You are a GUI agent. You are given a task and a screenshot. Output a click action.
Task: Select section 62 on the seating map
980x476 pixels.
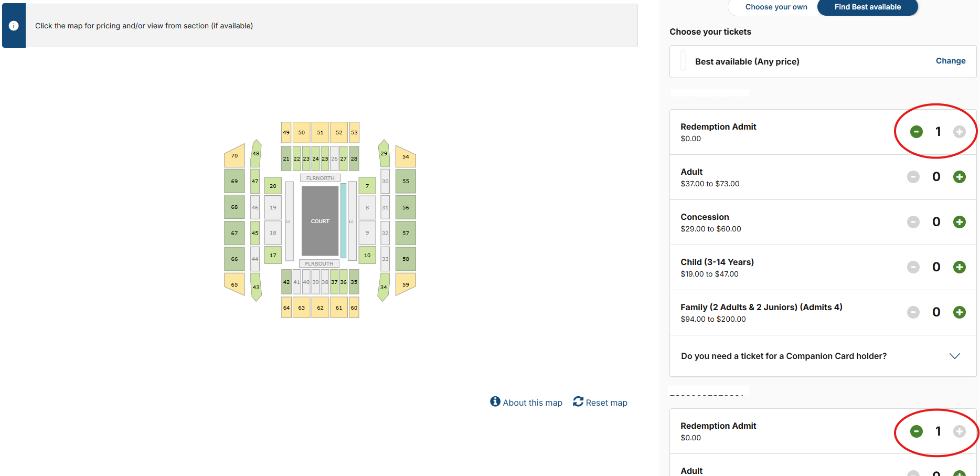click(x=320, y=308)
